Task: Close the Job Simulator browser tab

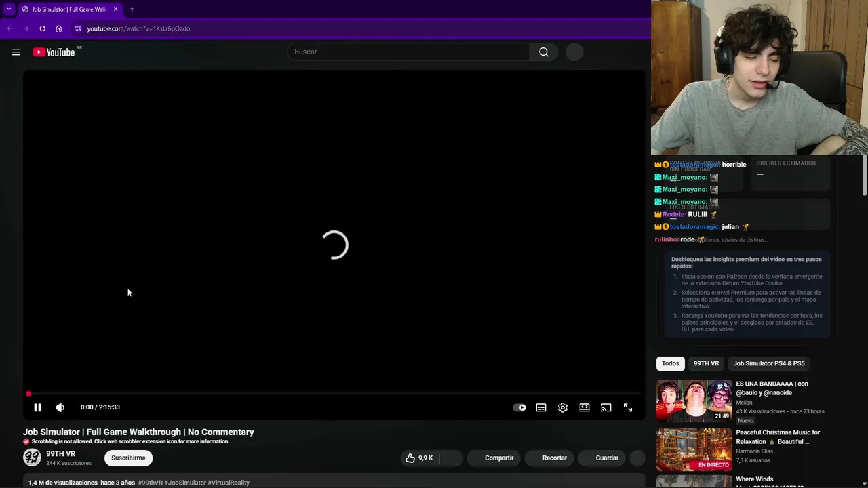Action: [x=115, y=9]
